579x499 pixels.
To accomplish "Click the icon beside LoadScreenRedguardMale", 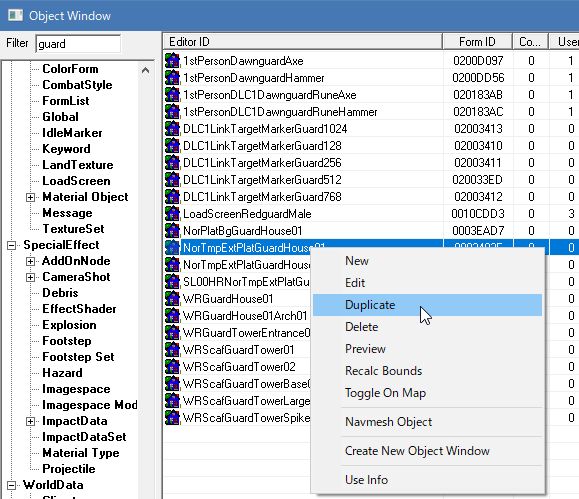I will pos(172,213).
